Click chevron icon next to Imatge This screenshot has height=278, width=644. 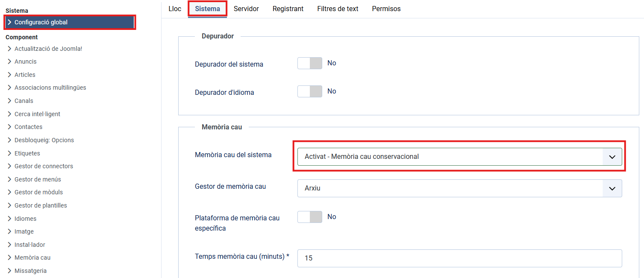click(x=9, y=231)
